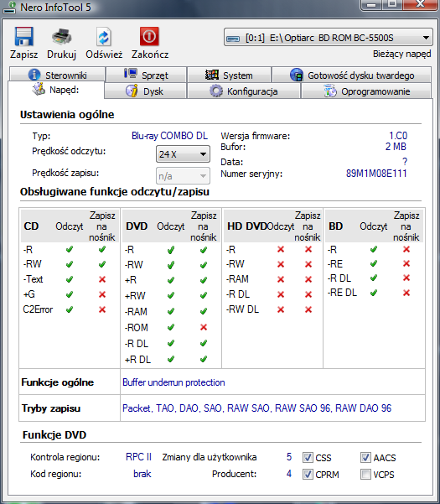Toggle the CSS checkbox
440x504 pixels.
(x=308, y=457)
